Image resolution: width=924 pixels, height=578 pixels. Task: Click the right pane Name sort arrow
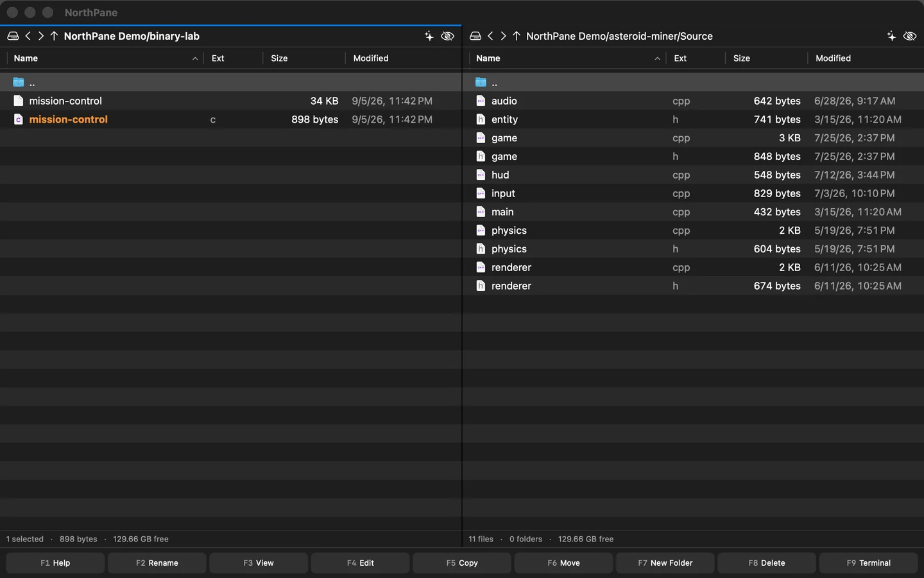[657, 58]
